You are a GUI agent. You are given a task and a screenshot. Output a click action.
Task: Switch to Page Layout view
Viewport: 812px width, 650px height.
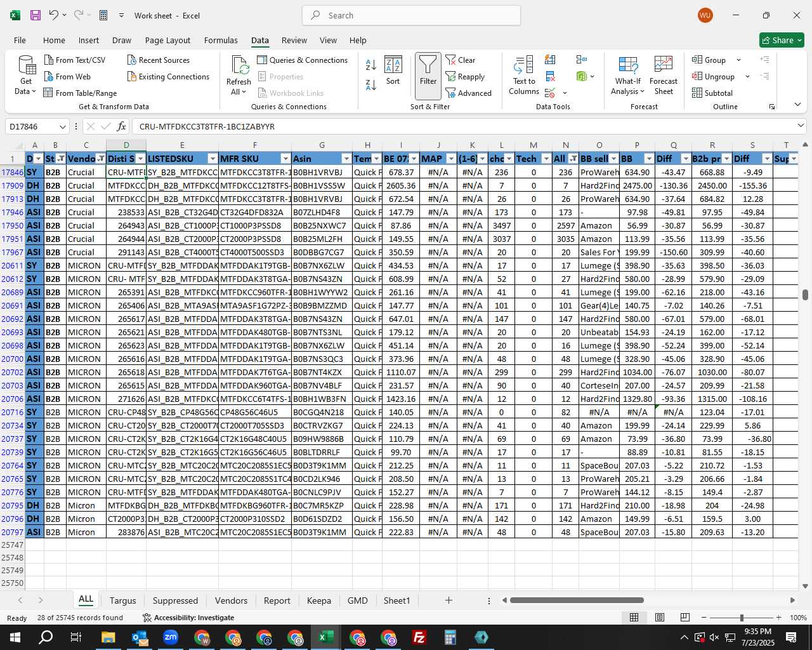click(660, 618)
